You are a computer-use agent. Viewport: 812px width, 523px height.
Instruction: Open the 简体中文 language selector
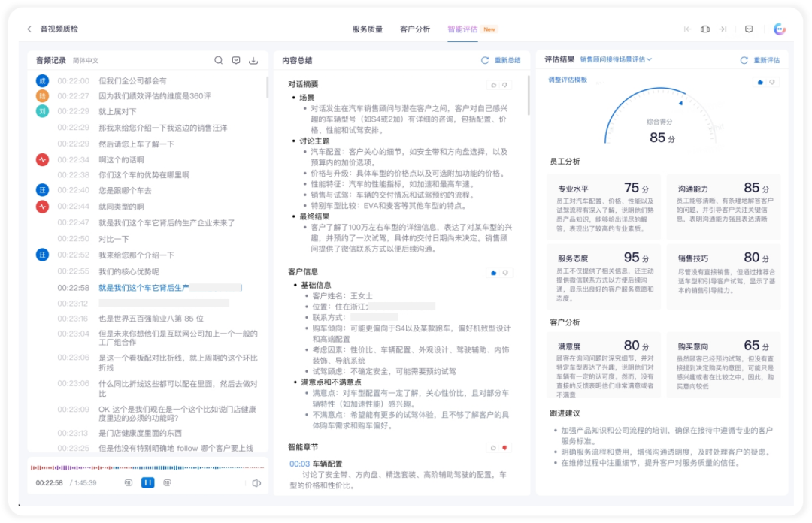pos(86,61)
